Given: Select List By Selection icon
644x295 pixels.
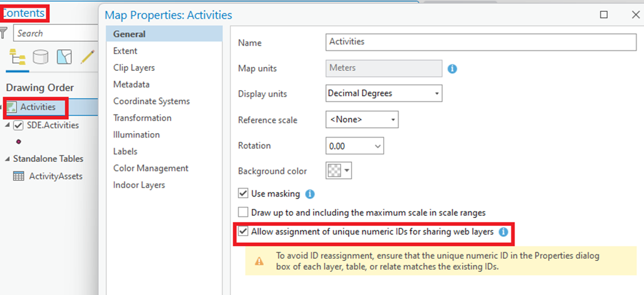Looking at the screenshot, I should click(x=65, y=57).
